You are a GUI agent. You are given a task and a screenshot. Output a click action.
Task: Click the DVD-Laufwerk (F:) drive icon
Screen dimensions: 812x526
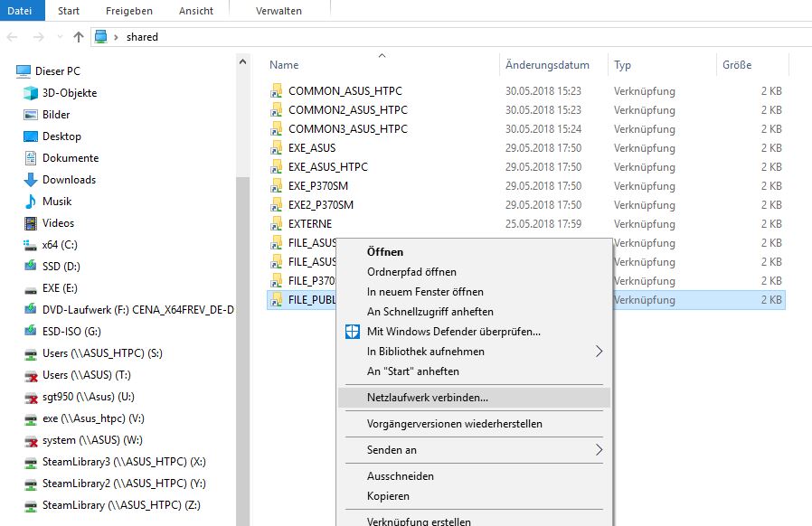tap(31, 310)
